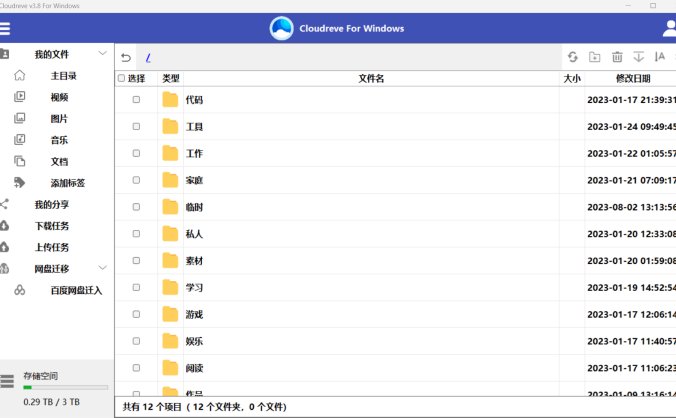
Task: Click the music icon beside 音乐
Action: pyautogui.click(x=19, y=140)
